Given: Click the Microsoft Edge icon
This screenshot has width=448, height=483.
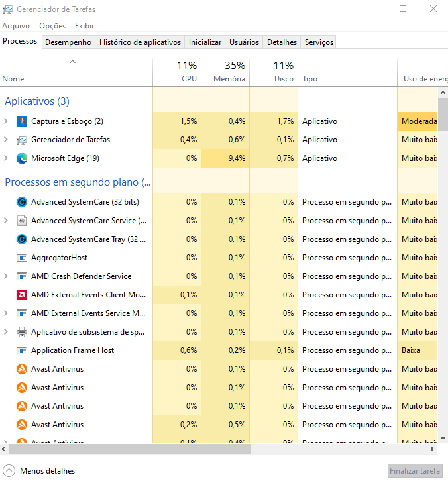Looking at the screenshot, I should point(22,158).
